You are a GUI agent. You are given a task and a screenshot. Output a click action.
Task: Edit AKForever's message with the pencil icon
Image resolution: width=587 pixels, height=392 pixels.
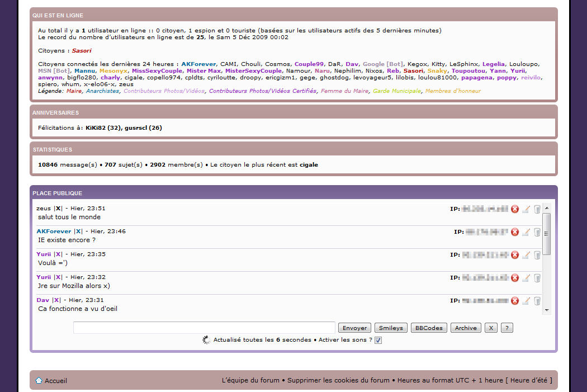(526, 232)
